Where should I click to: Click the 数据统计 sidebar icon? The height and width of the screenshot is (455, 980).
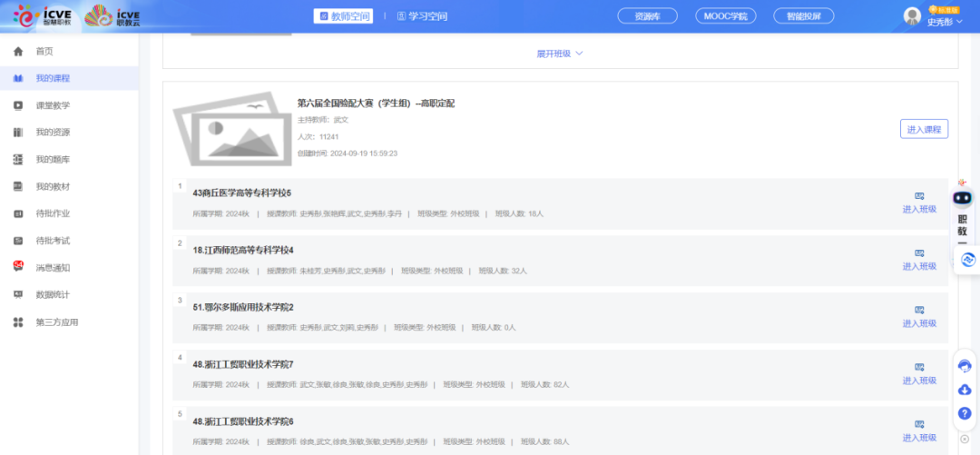click(18, 295)
